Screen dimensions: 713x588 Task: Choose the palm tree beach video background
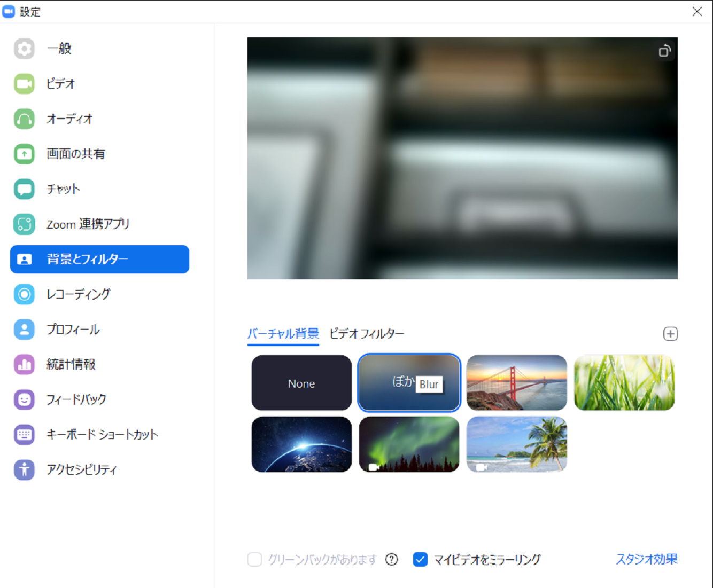pos(516,444)
